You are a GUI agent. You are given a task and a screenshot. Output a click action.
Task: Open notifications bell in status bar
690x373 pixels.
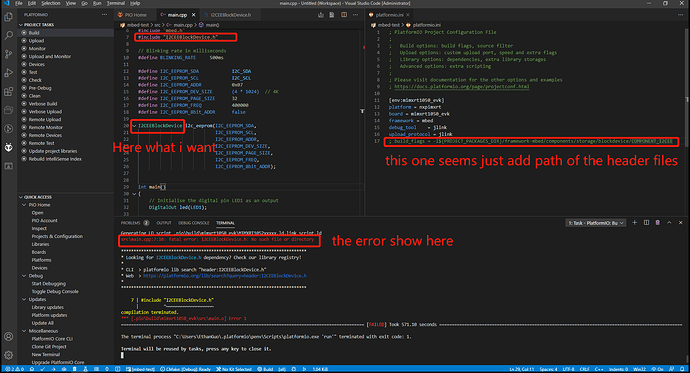[682, 369]
